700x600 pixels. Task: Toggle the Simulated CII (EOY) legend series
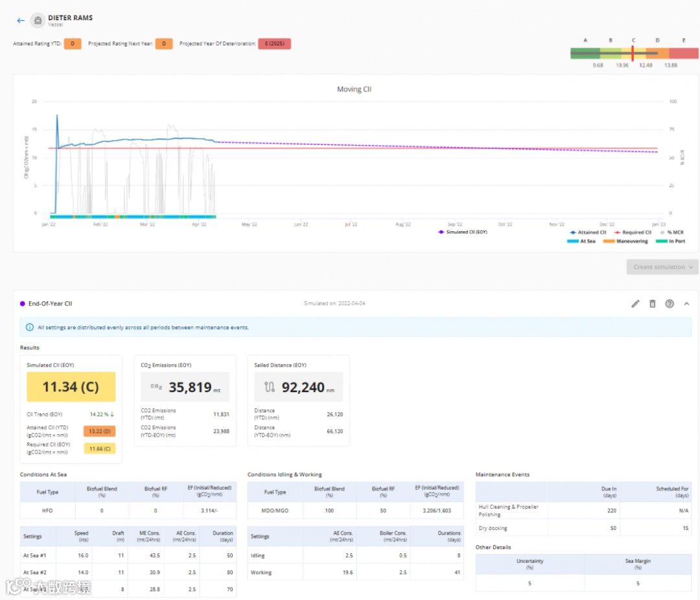point(463,232)
